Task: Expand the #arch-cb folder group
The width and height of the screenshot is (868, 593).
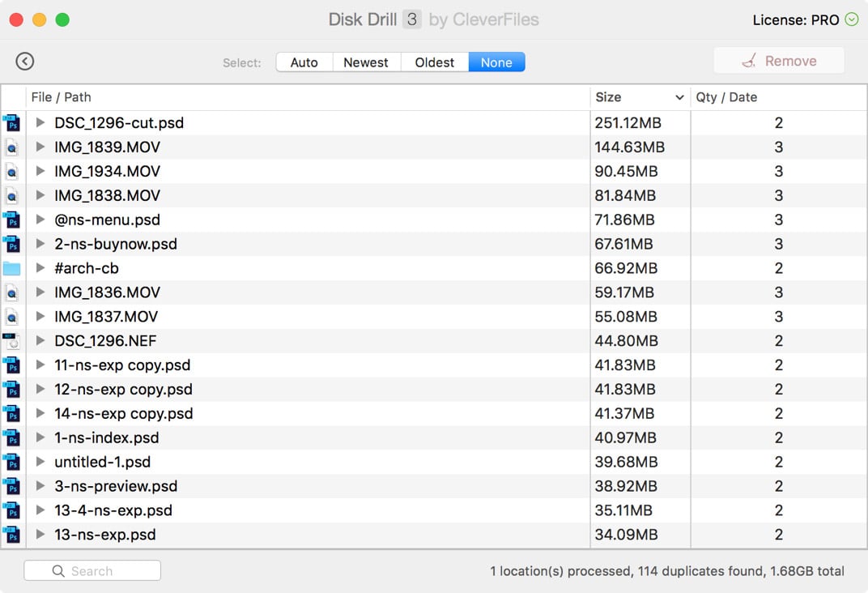Action: click(40, 268)
